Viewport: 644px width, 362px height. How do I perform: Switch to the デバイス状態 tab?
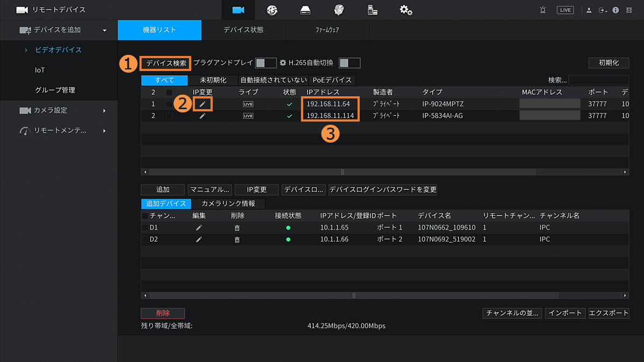tap(243, 30)
